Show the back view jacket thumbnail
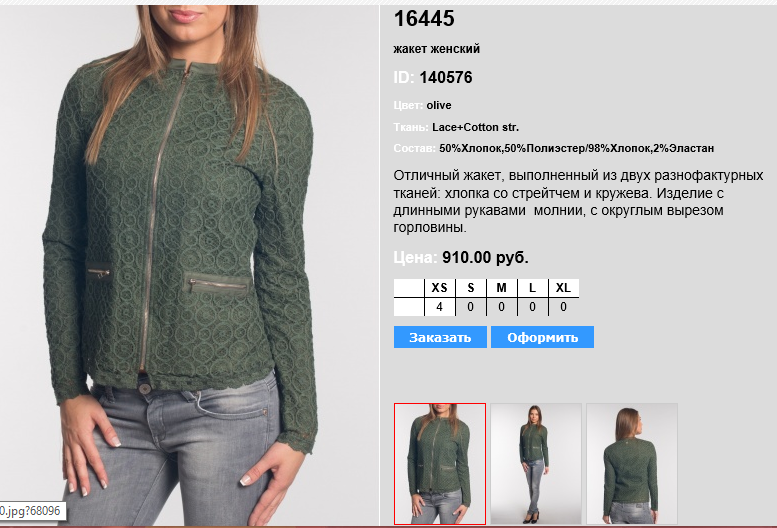This screenshot has width=777, height=528. click(x=632, y=464)
